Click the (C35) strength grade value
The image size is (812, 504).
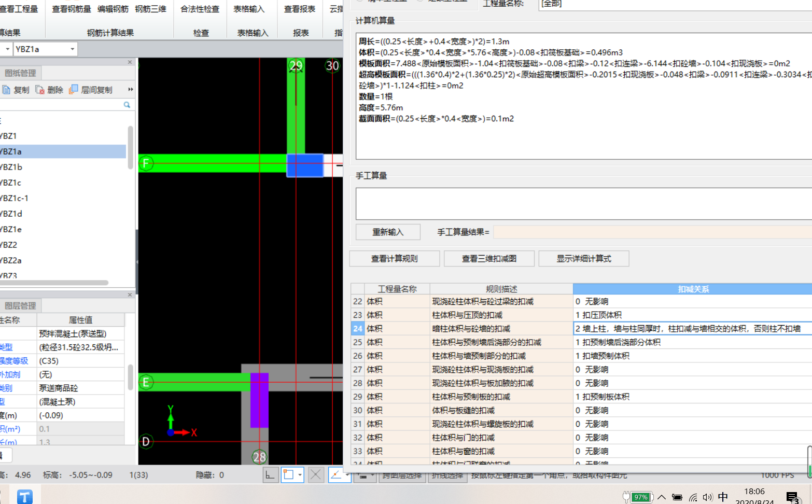pos(80,361)
